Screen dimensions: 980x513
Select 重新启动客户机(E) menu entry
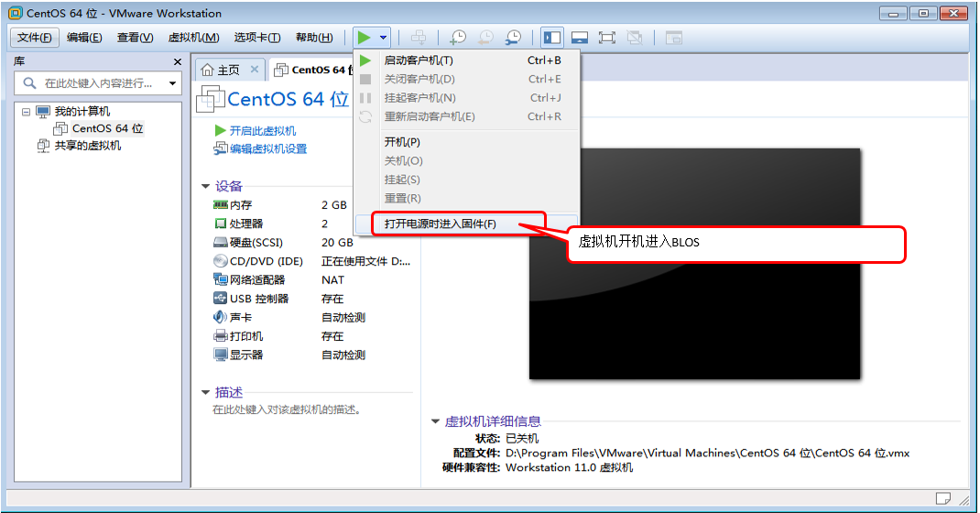pyautogui.click(x=467, y=117)
